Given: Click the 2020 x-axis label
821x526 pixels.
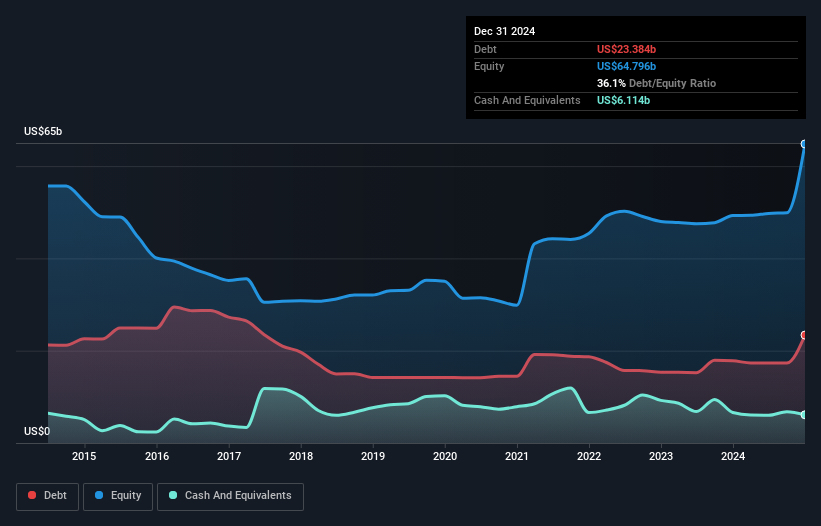Looking at the screenshot, I should coord(445,456).
